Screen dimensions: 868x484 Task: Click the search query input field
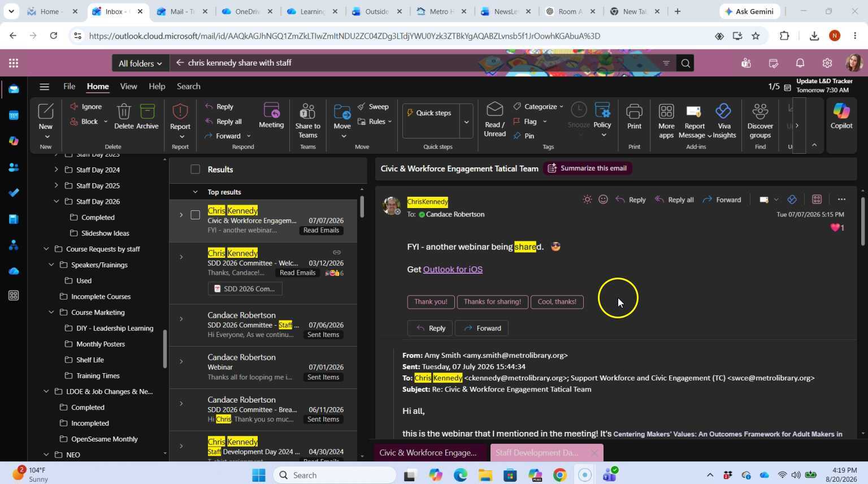tap(418, 63)
